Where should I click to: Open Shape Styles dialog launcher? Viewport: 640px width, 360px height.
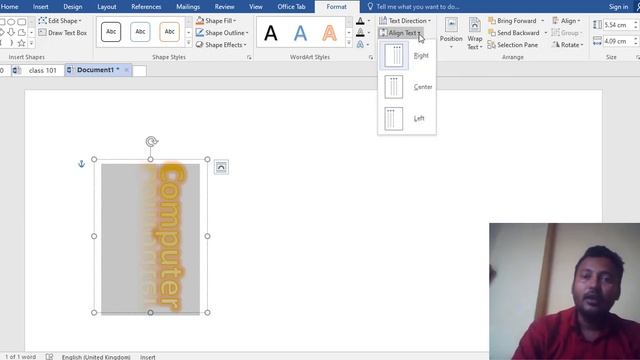[x=249, y=58]
